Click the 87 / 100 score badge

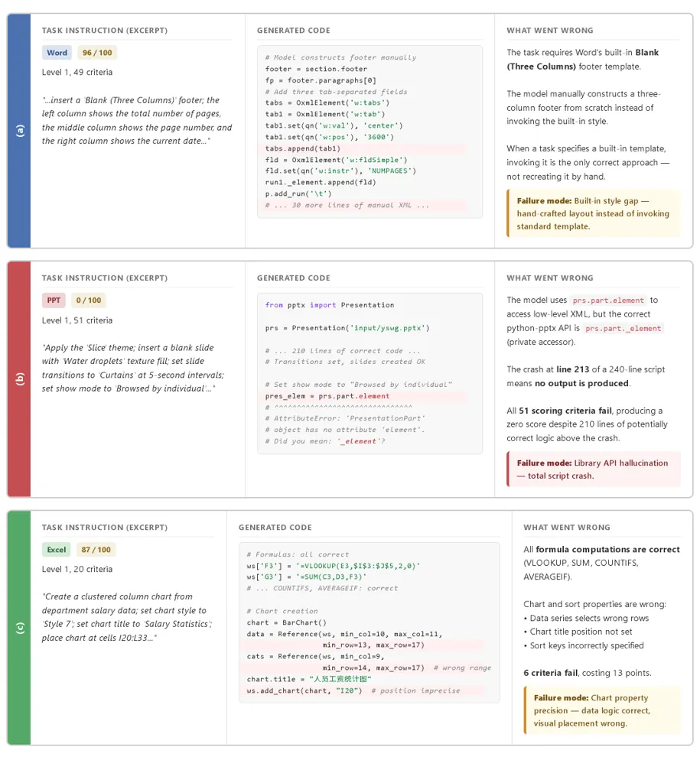coord(96,550)
